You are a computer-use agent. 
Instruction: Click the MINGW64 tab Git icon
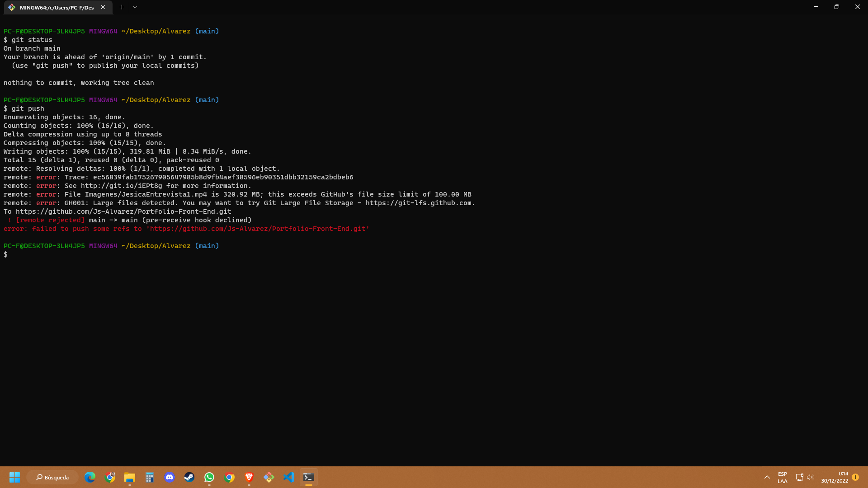pyautogui.click(x=12, y=7)
